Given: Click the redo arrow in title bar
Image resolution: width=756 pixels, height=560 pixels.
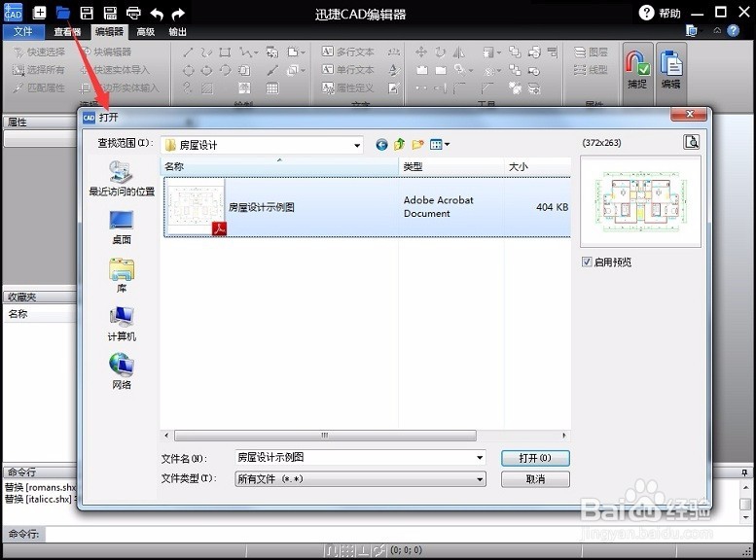Looking at the screenshot, I should point(178,14).
